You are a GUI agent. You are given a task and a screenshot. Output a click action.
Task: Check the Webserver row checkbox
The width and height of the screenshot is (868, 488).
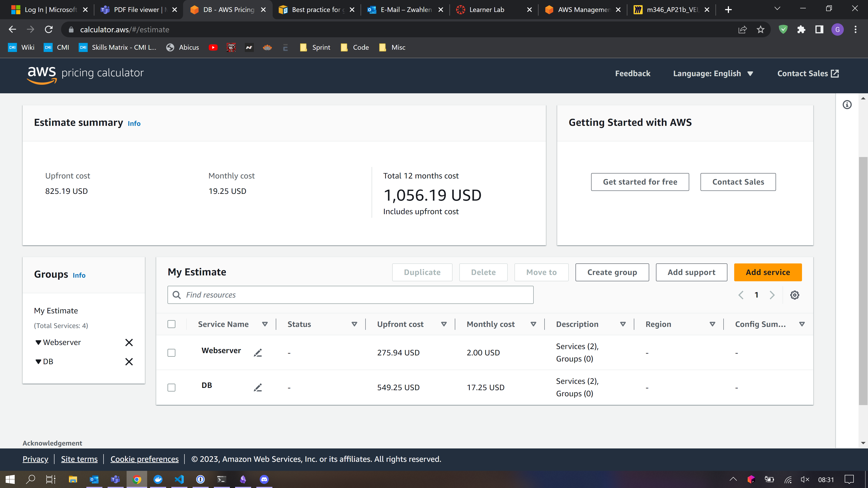pyautogui.click(x=172, y=353)
